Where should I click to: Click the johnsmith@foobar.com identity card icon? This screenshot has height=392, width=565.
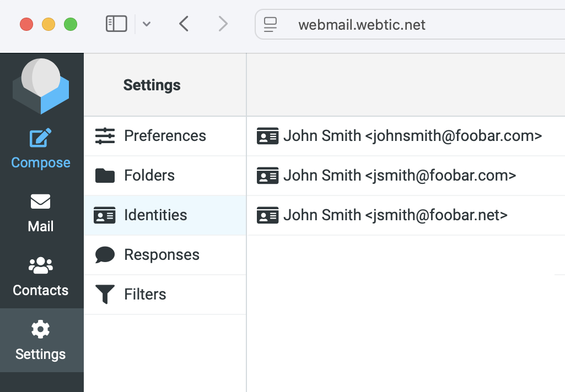point(268,136)
